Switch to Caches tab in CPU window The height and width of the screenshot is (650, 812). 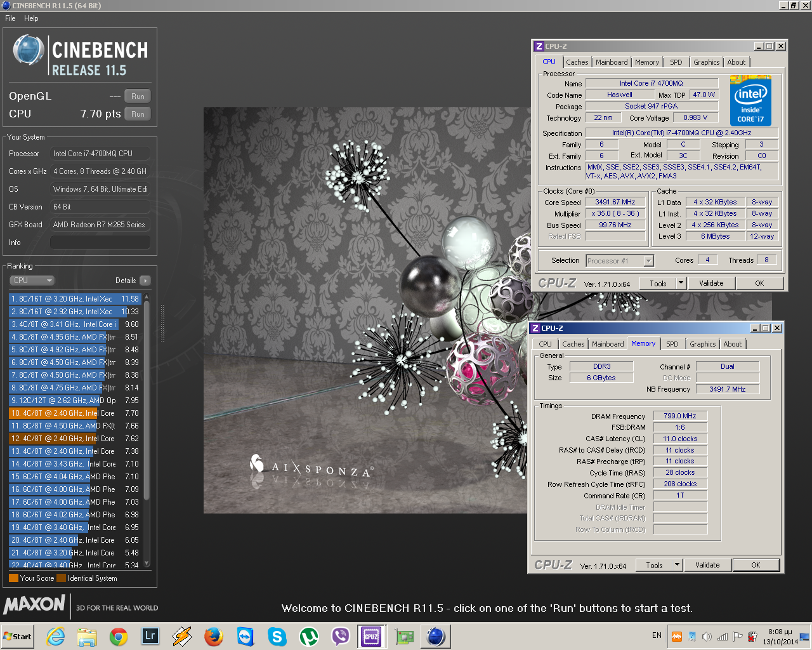pyautogui.click(x=577, y=62)
